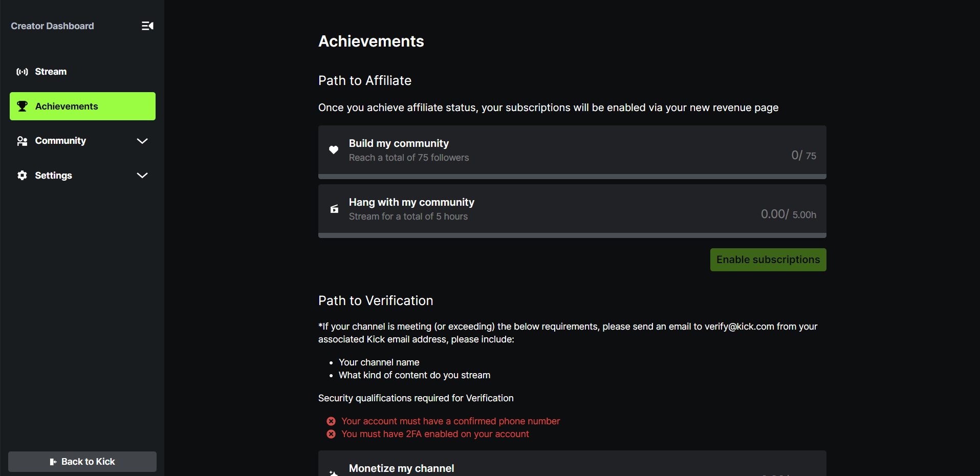The height and width of the screenshot is (476, 980).
Task: Select the Achievements menu item
Action: pos(67,106)
